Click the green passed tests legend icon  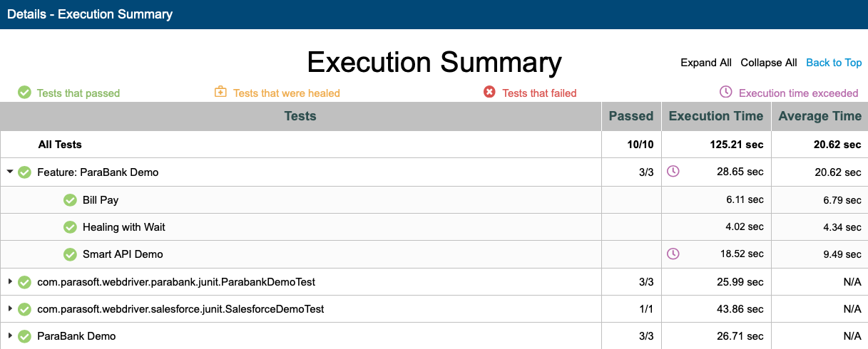point(24,93)
